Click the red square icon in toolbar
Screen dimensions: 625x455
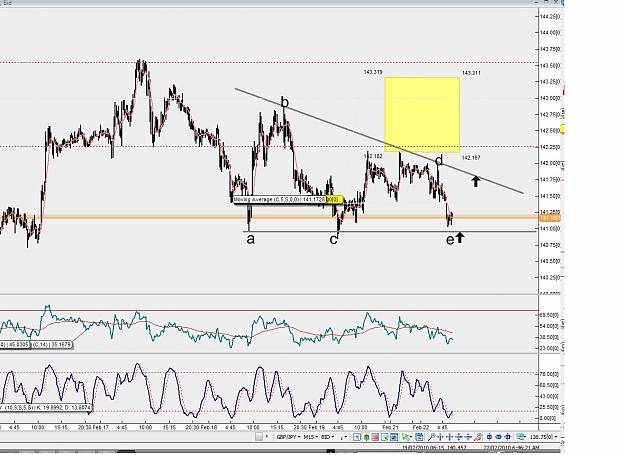click(x=375, y=437)
